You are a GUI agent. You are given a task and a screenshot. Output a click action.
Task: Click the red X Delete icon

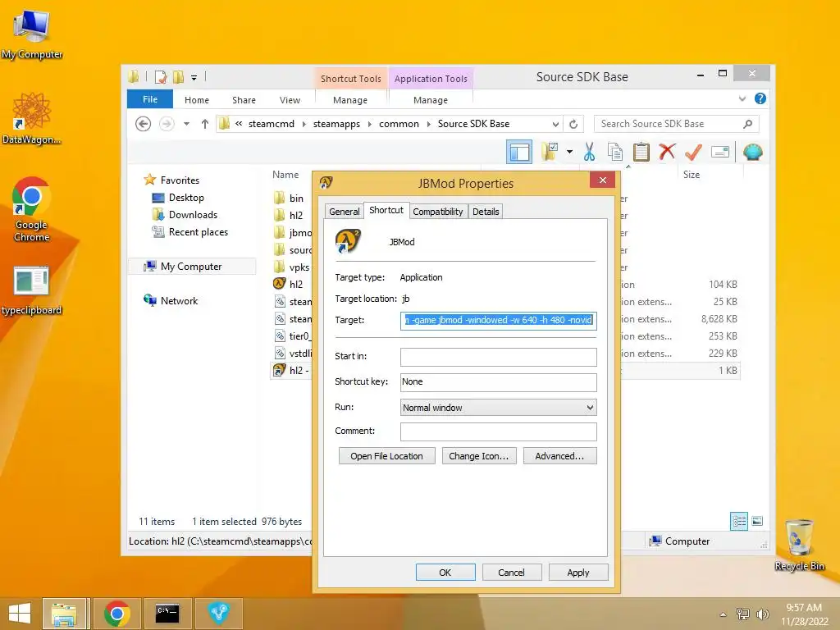(667, 152)
